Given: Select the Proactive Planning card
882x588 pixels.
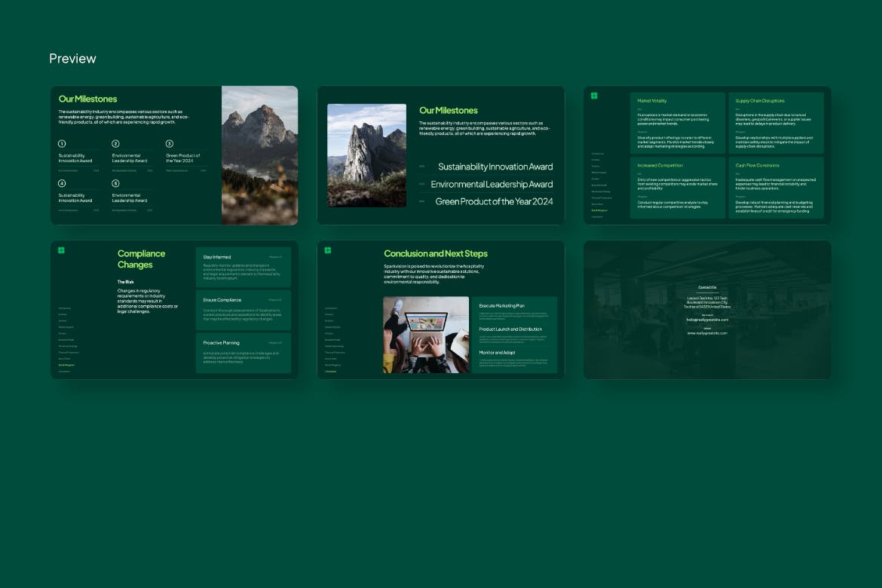Looking at the screenshot, I should [243, 352].
